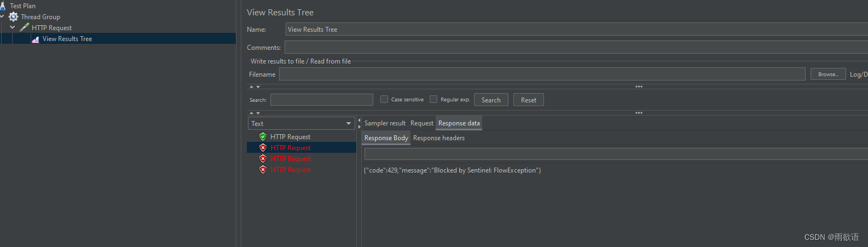Open the Text renderer dropdown
The image size is (868, 247).
pos(302,123)
